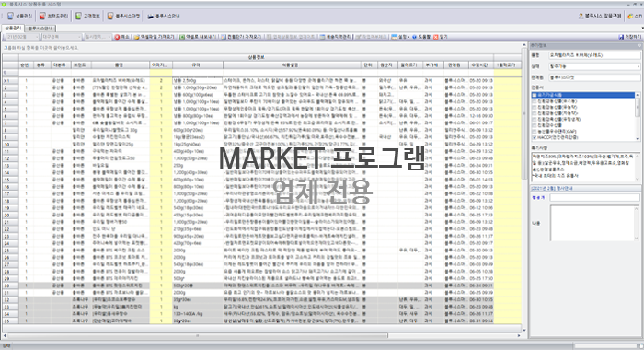
Task: Open 도움말 help icon
Action: click(414, 37)
